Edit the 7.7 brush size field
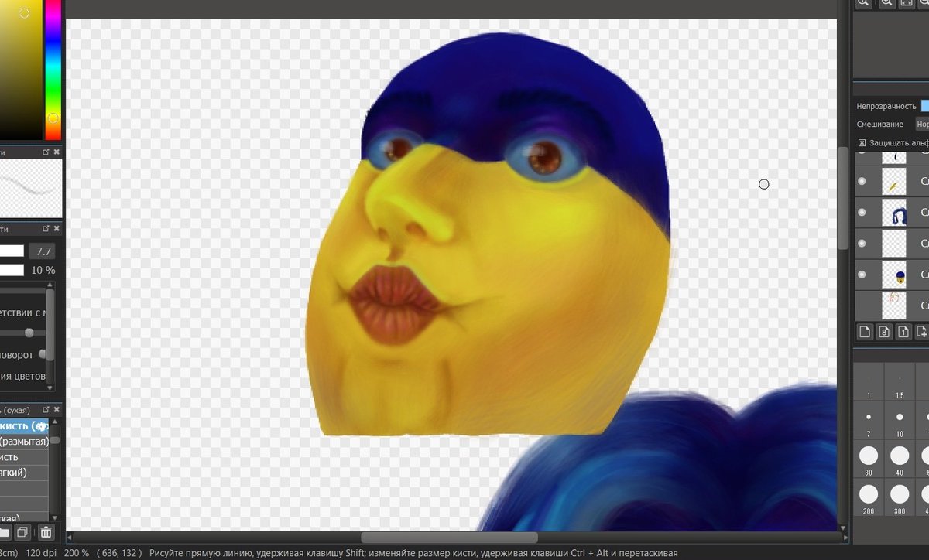929x560 pixels. (x=42, y=251)
